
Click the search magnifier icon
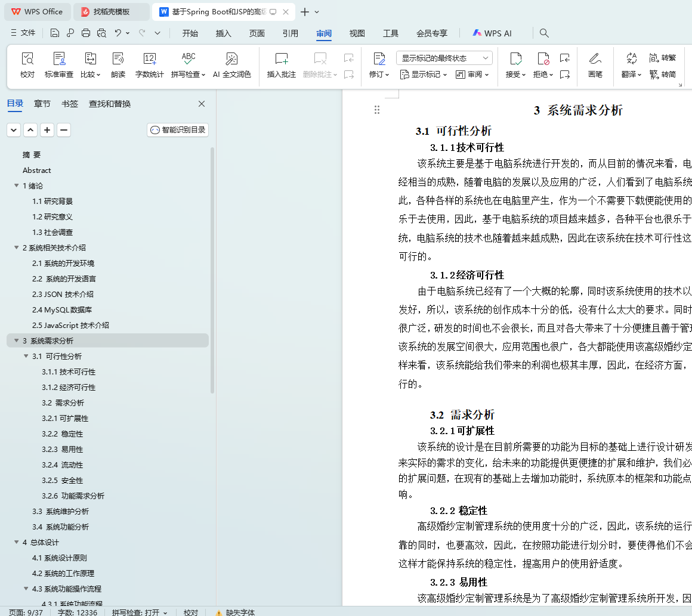coord(544,33)
